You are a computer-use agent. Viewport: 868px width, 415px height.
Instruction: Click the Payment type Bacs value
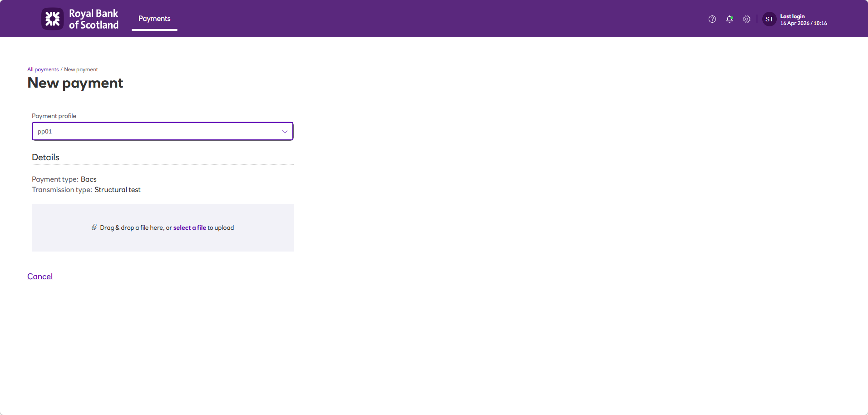pos(89,179)
